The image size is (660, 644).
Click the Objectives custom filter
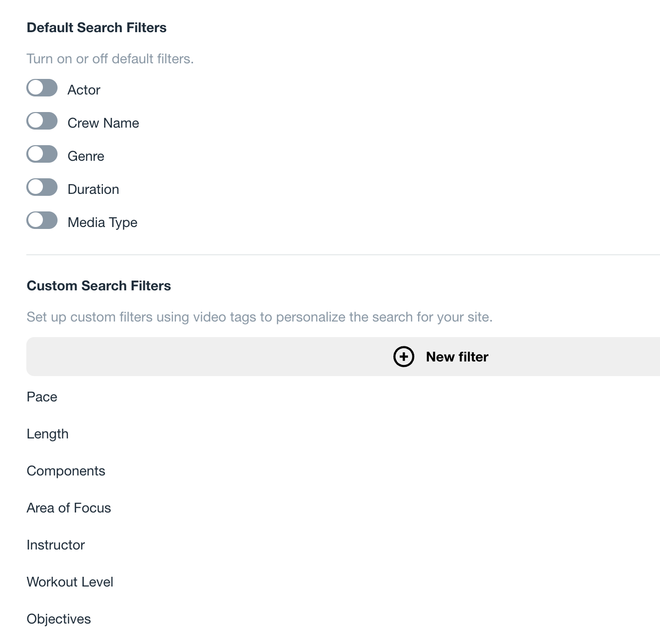pyautogui.click(x=58, y=619)
